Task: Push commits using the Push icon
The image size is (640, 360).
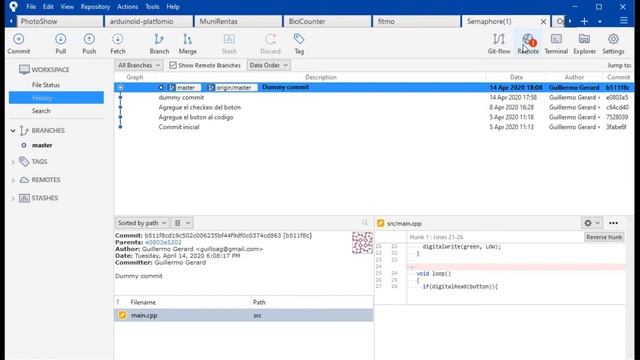Action: pos(89,44)
